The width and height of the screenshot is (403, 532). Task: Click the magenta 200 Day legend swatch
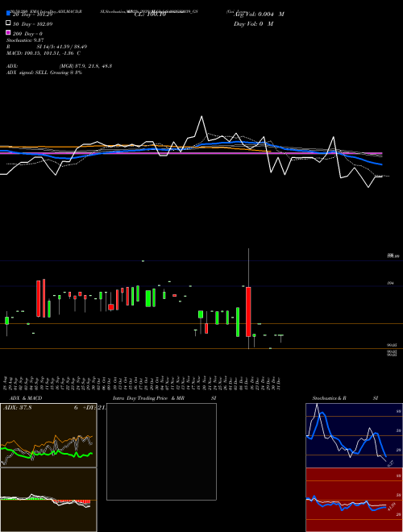coord(9,32)
